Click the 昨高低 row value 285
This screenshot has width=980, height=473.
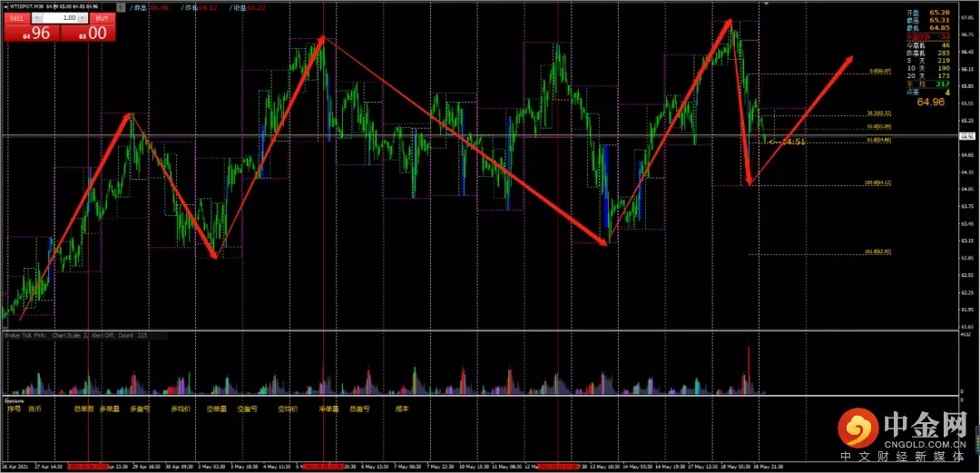pyautogui.click(x=943, y=53)
